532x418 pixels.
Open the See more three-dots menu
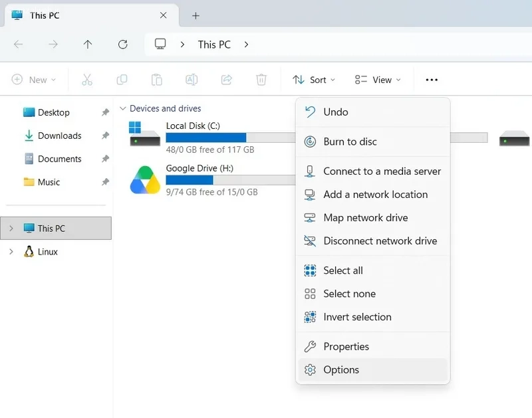(x=432, y=80)
